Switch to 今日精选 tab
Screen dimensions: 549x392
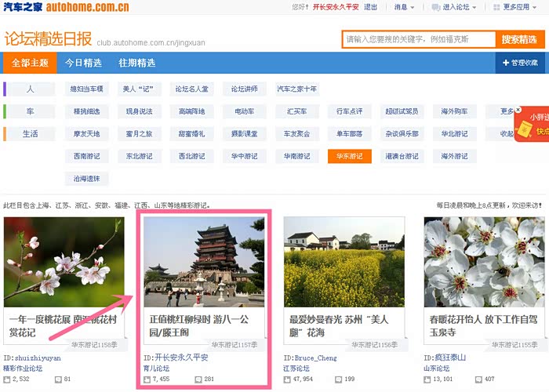pyautogui.click(x=83, y=63)
